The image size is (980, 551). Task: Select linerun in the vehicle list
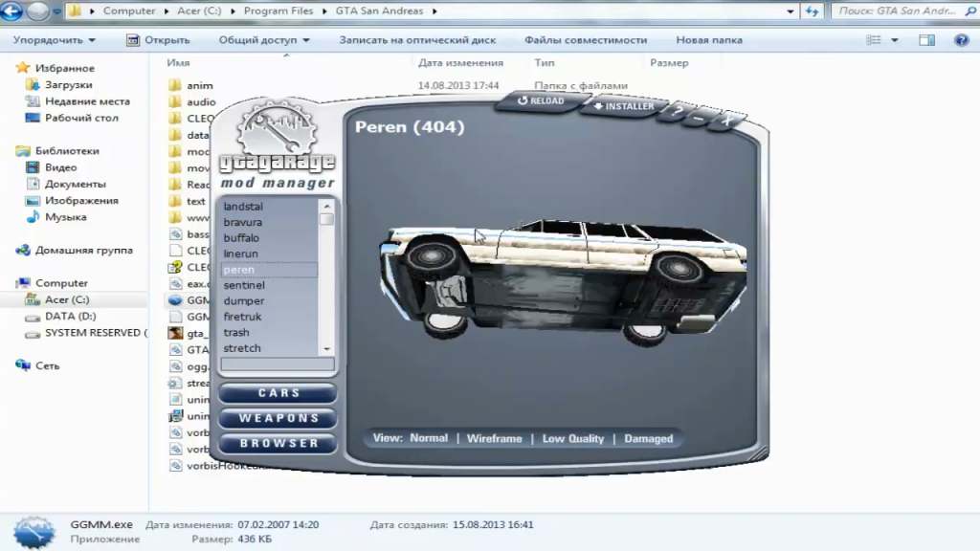point(269,253)
